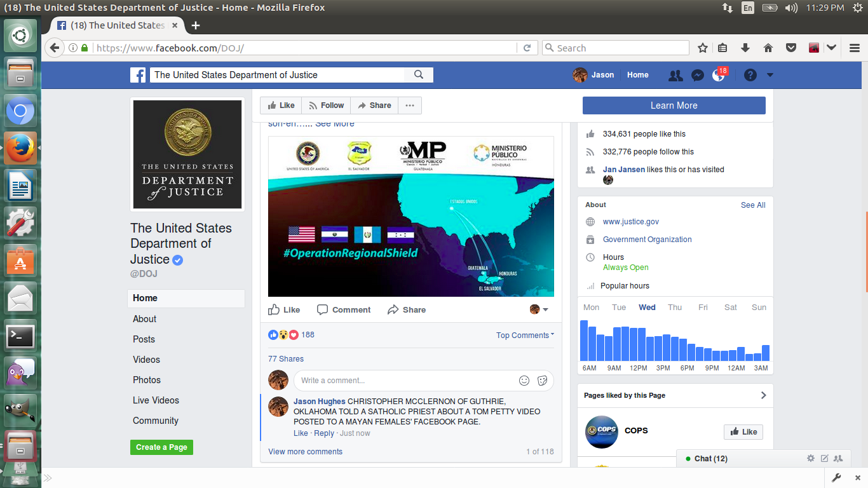Open the Friend Requests icon
This screenshot has height=488, width=868.
(675, 75)
